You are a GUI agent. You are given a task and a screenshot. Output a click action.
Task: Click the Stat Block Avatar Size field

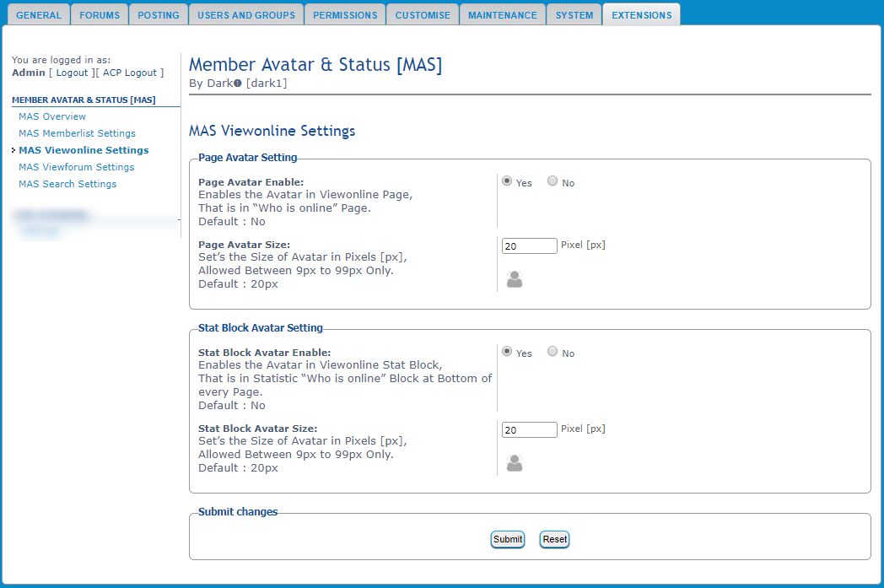[529, 430]
